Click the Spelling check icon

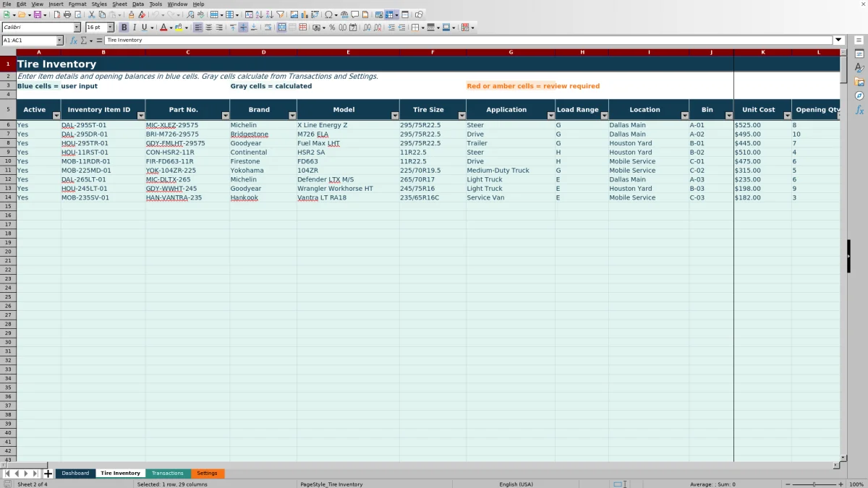point(200,14)
